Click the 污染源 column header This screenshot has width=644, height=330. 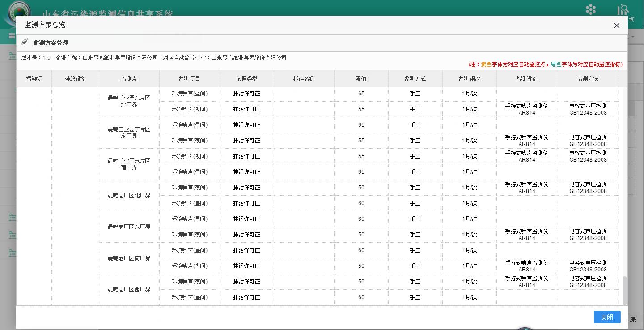[x=34, y=78]
